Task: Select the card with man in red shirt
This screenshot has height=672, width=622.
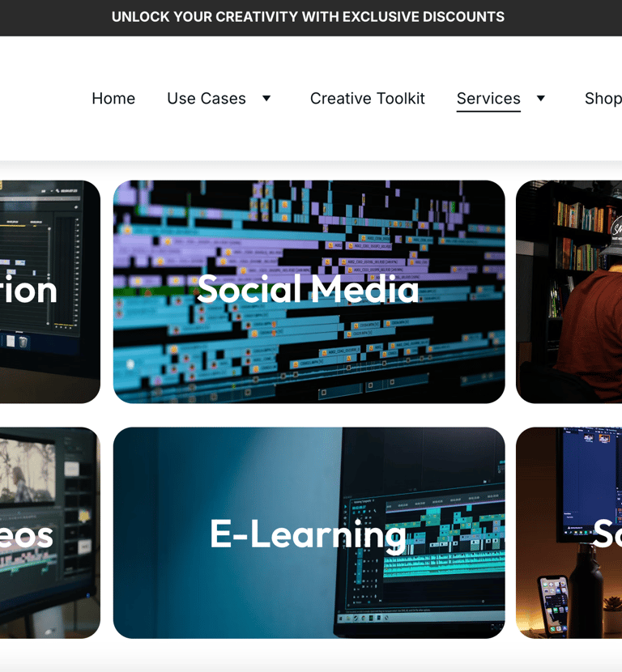Action: 569,291
